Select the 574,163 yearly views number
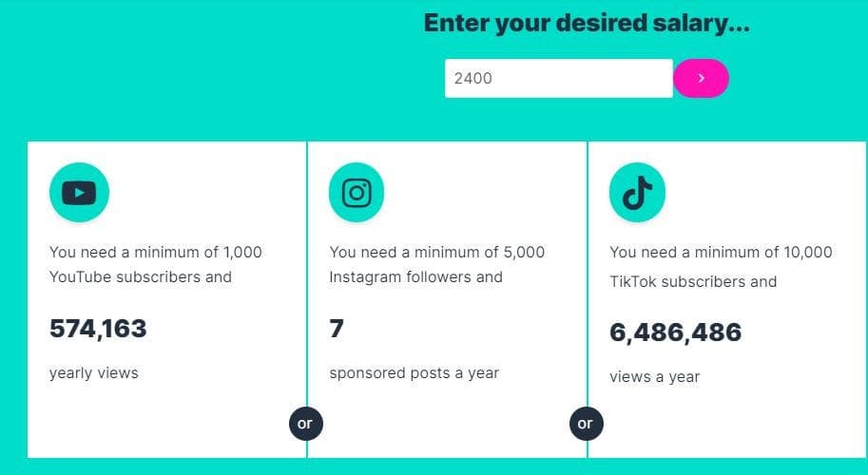The height and width of the screenshot is (475, 868). pos(98,329)
